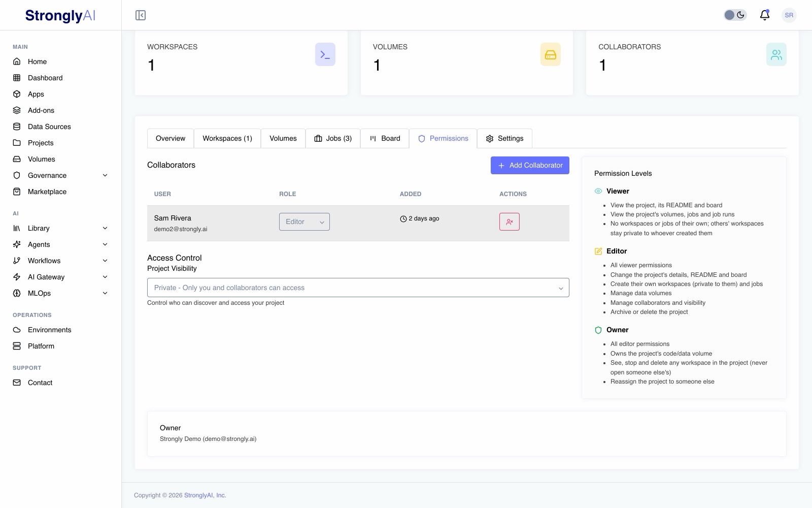Screen dimensions: 812x508
Task: Switch to the Board tab
Action: (x=385, y=138)
